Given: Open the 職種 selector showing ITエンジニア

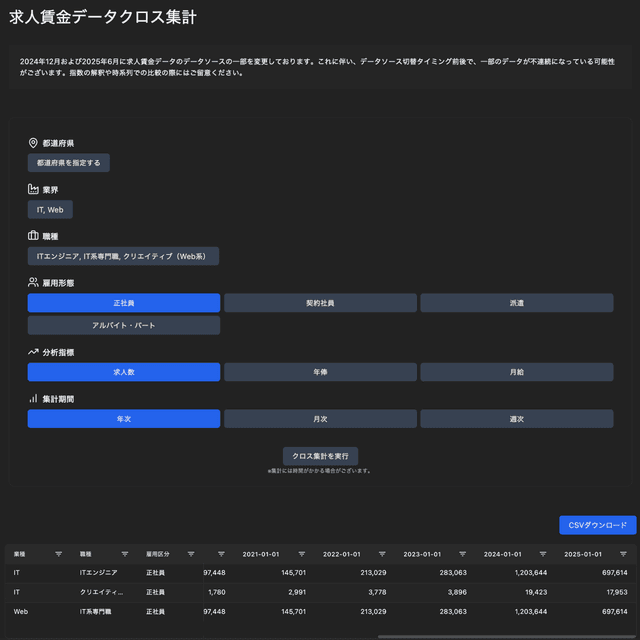Looking at the screenshot, I should [x=123, y=257].
